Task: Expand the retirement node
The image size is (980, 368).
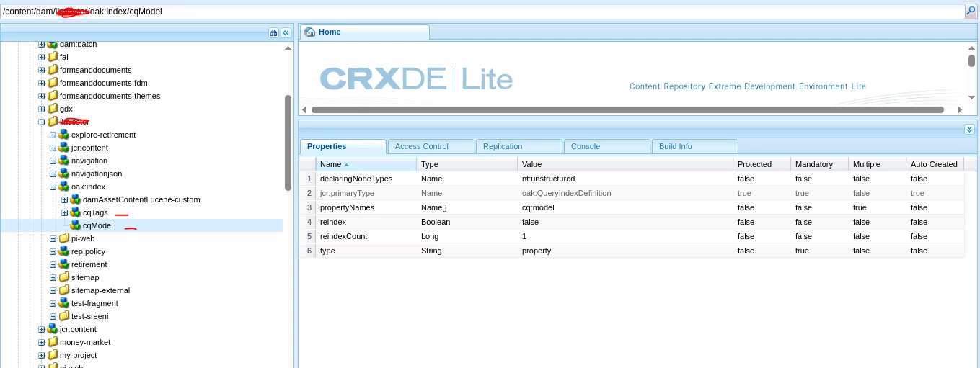Action: tap(53, 264)
